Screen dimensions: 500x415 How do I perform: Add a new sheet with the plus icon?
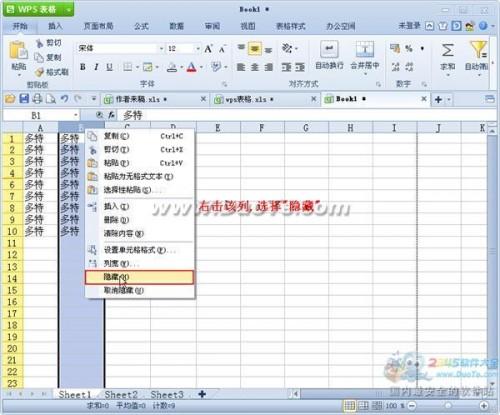202,394
